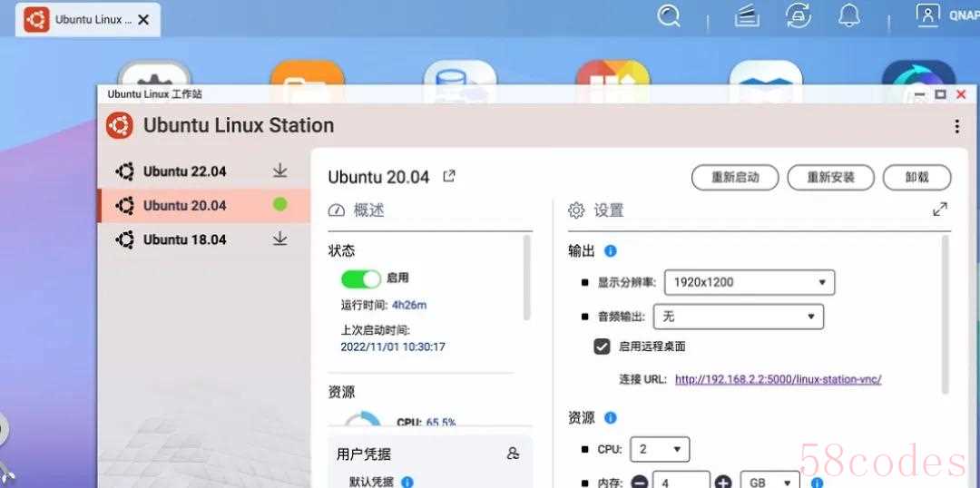This screenshot has height=488, width=980.
Task: Open the linux-station-vnc connection URL
Action: [x=779, y=379]
